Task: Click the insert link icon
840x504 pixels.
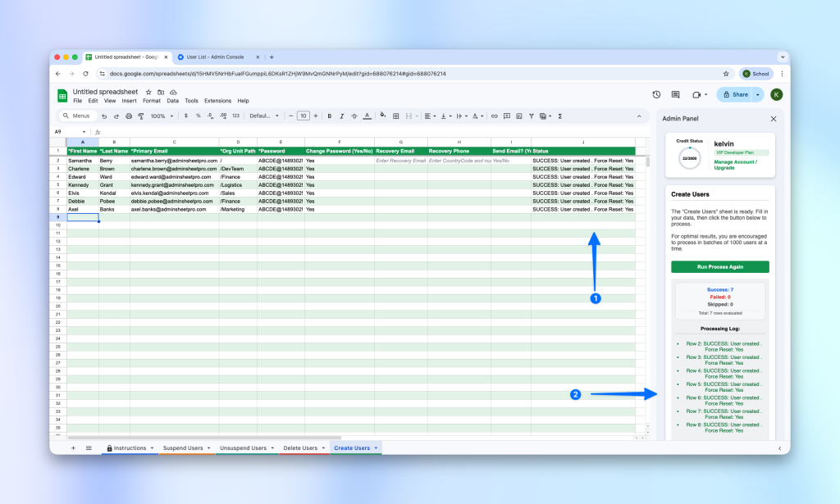Action: [494, 116]
